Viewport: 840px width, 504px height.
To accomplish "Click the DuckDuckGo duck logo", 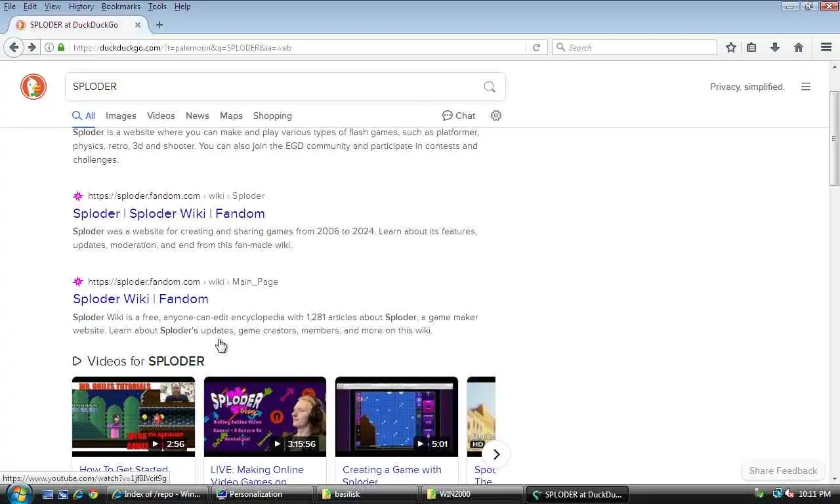I will (x=33, y=87).
